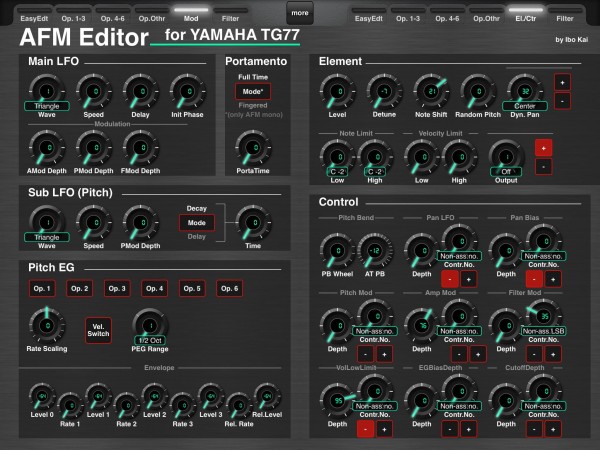Click the Random Pitch knob
This screenshot has width=600, height=450.
[478, 92]
